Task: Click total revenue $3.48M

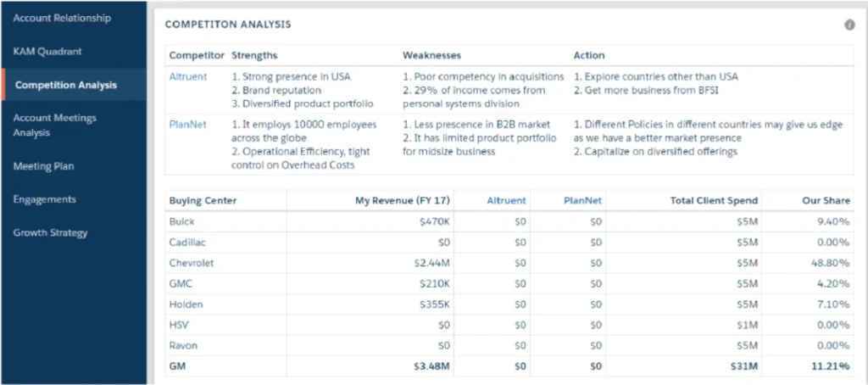Action: coord(431,366)
